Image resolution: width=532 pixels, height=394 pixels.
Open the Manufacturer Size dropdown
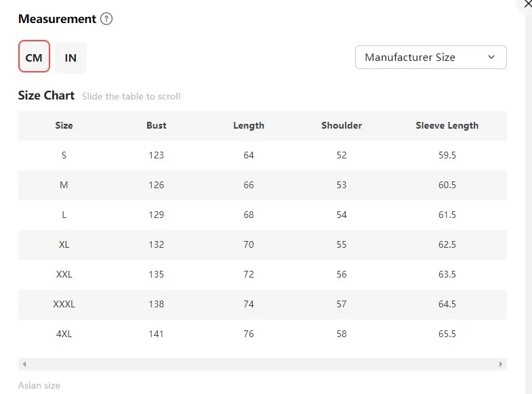pos(431,58)
